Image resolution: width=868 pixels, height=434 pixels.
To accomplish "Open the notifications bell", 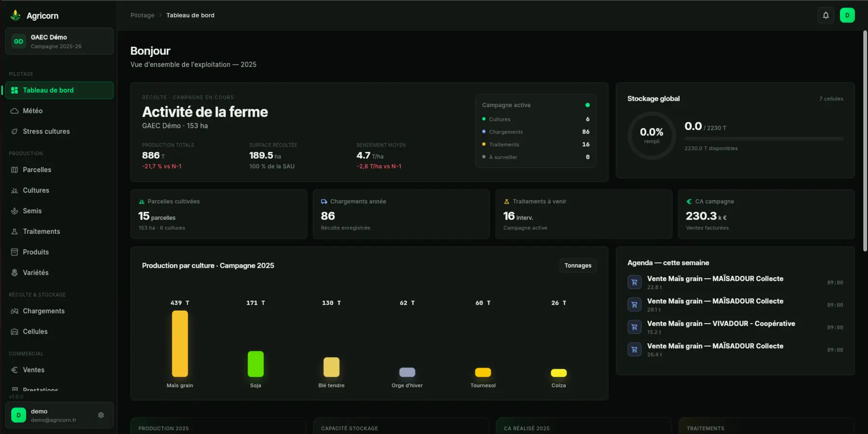I will point(826,15).
